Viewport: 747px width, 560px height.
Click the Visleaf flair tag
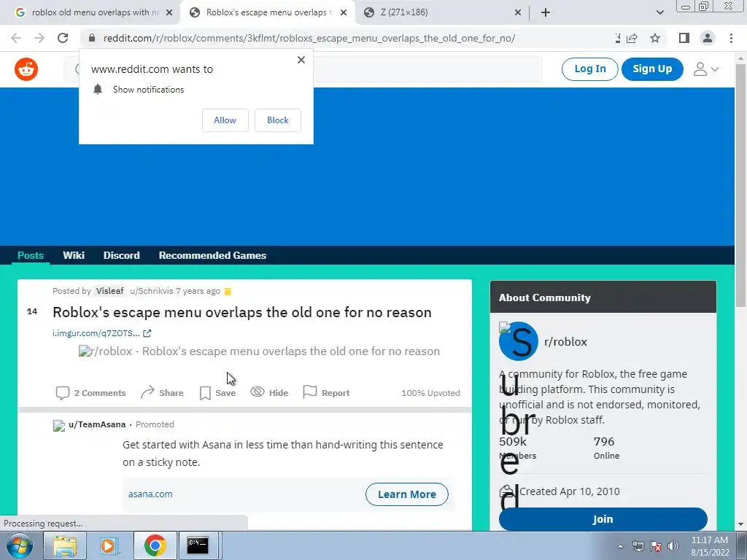coord(109,291)
